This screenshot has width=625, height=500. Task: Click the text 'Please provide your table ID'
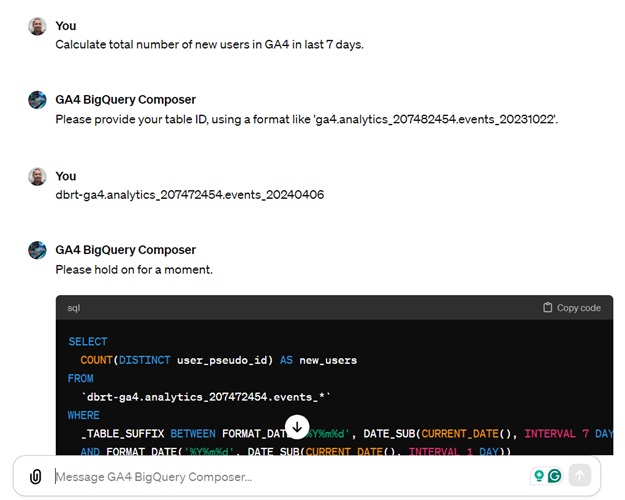(131, 119)
